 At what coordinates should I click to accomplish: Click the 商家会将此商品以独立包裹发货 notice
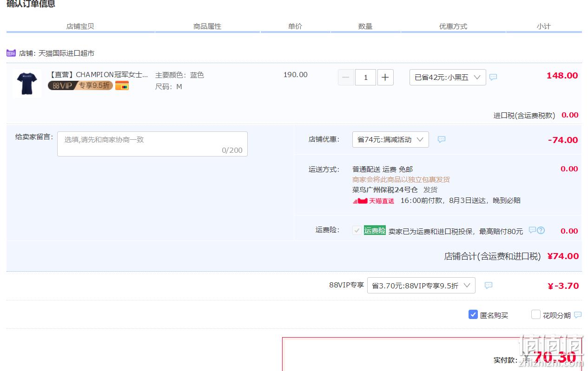coord(401,180)
